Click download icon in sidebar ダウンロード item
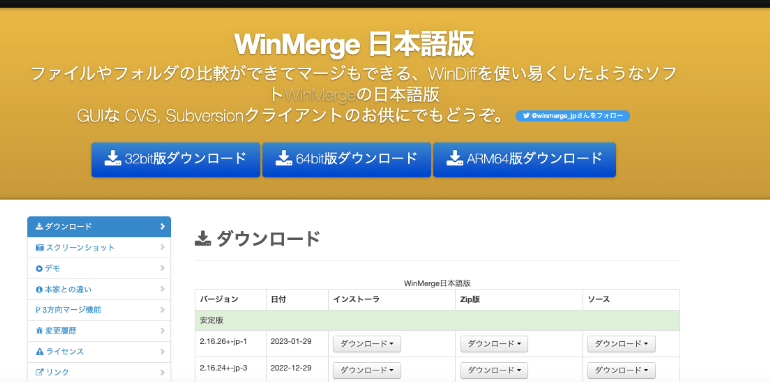The image size is (770, 382). (40, 226)
